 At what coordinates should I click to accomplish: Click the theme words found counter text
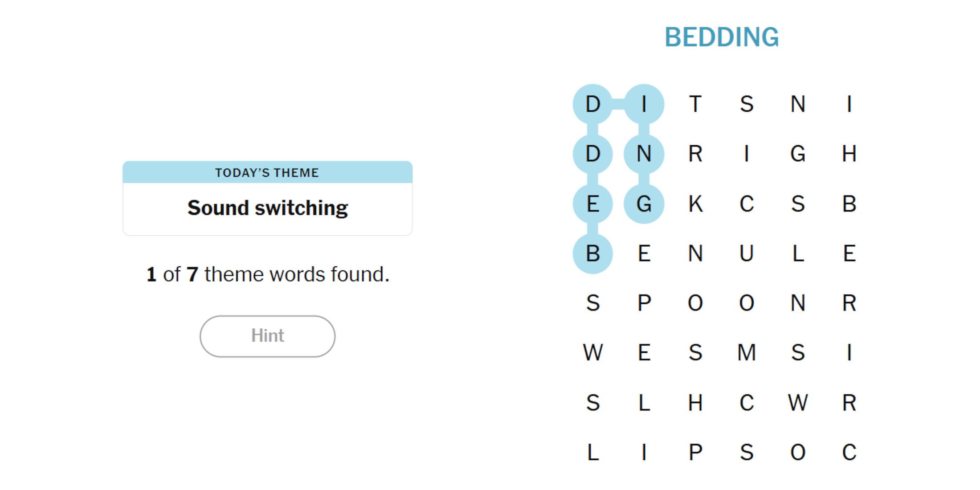click(x=268, y=274)
